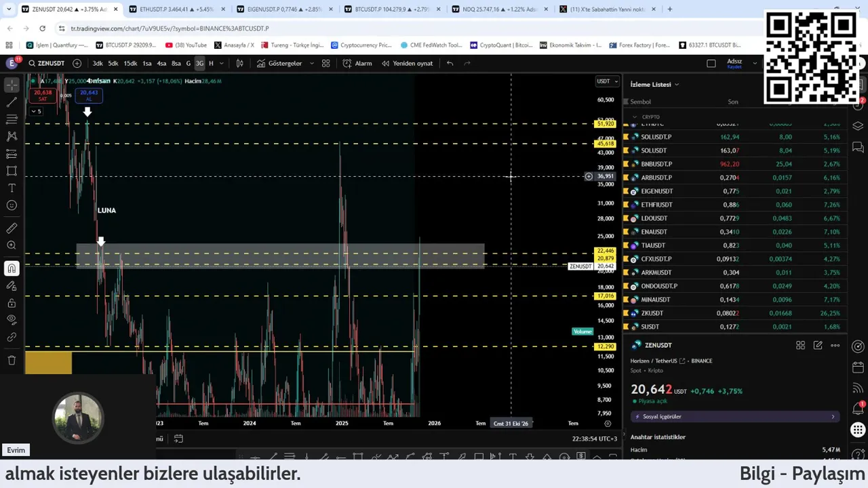This screenshot has width=868, height=488.
Task: Click the add note pencil icon
Action: tap(818, 345)
